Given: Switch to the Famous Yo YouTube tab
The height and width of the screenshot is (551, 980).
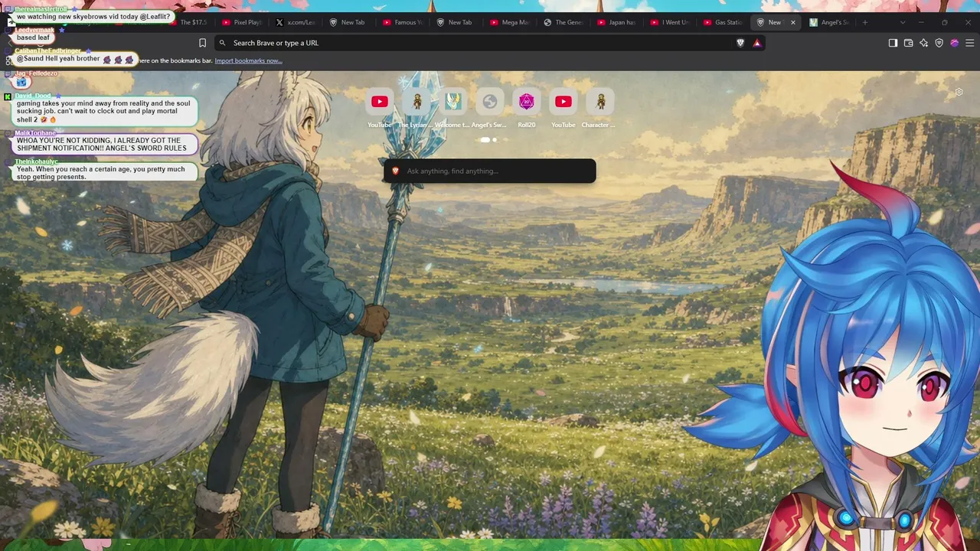Looking at the screenshot, I should 401,22.
